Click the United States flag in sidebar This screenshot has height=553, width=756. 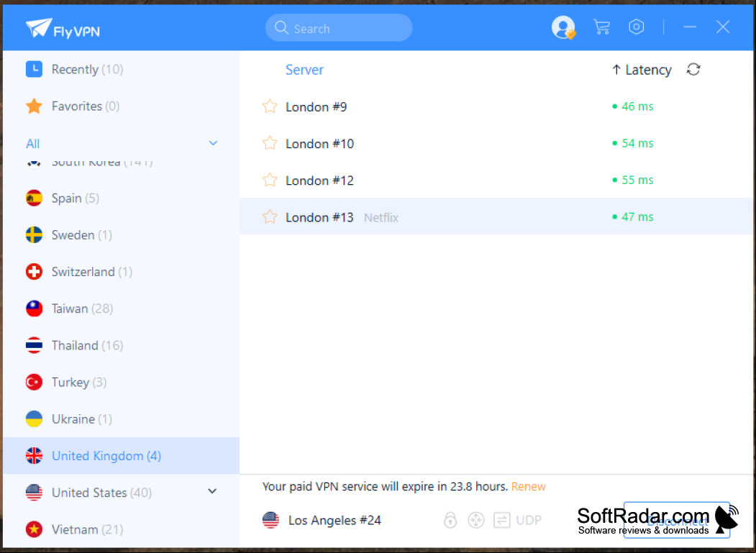point(34,493)
